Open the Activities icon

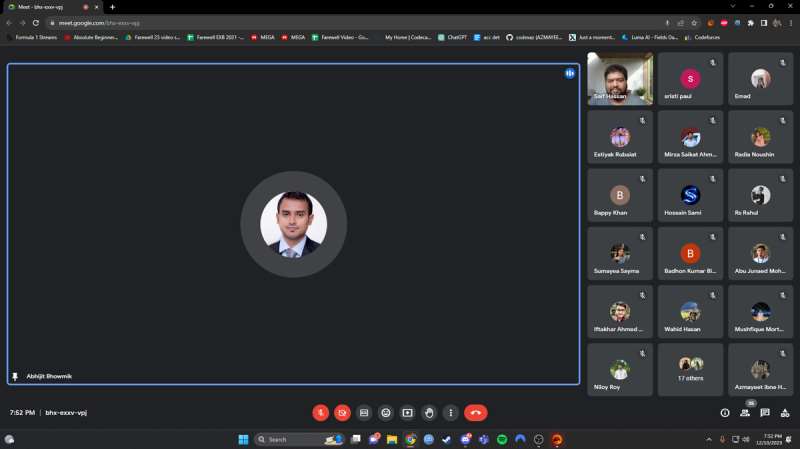point(785,413)
